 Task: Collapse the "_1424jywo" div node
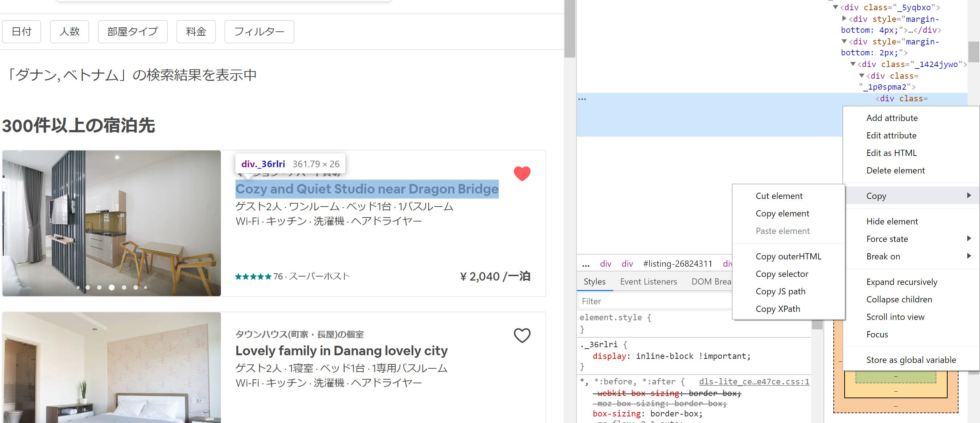(853, 64)
